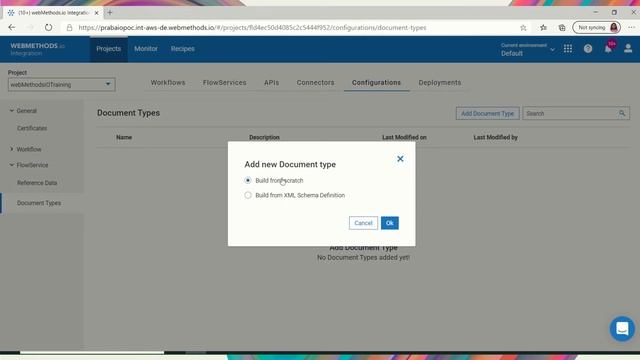The width and height of the screenshot is (640, 360).
Task: Open the user profile icon
Action: coord(628,49)
